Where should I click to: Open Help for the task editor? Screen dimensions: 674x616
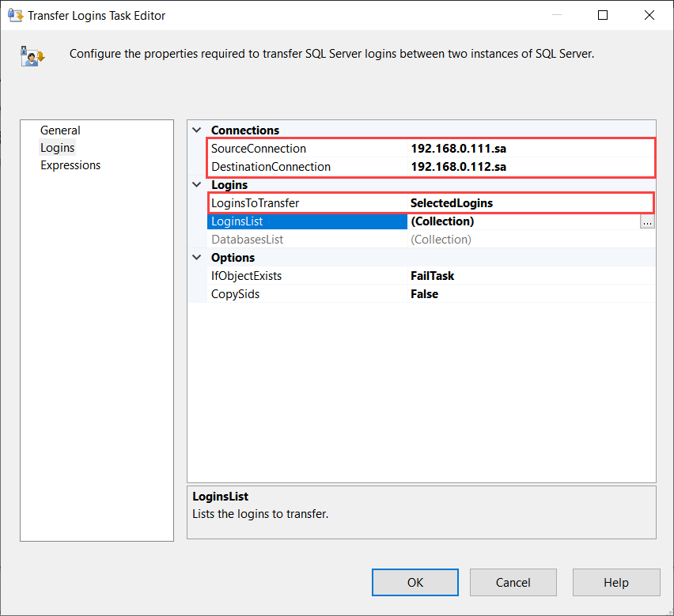coord(616,582)
